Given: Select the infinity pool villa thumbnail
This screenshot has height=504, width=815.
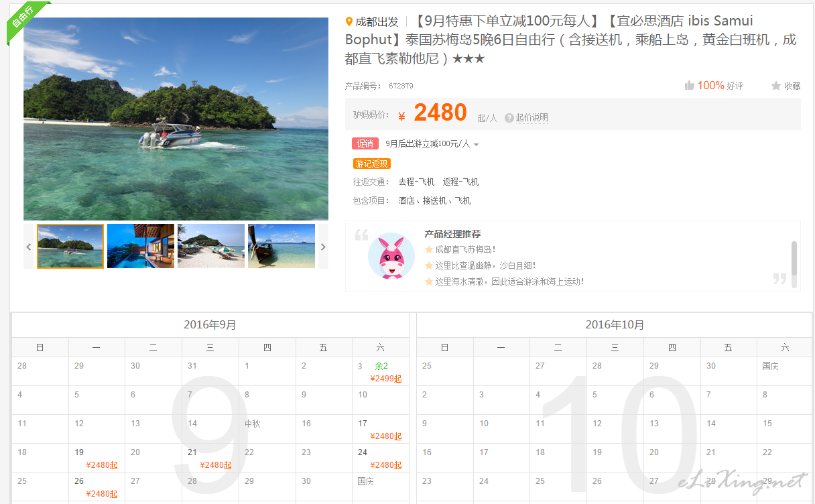Looking at the screenshot, I should [x=141, y=246].
